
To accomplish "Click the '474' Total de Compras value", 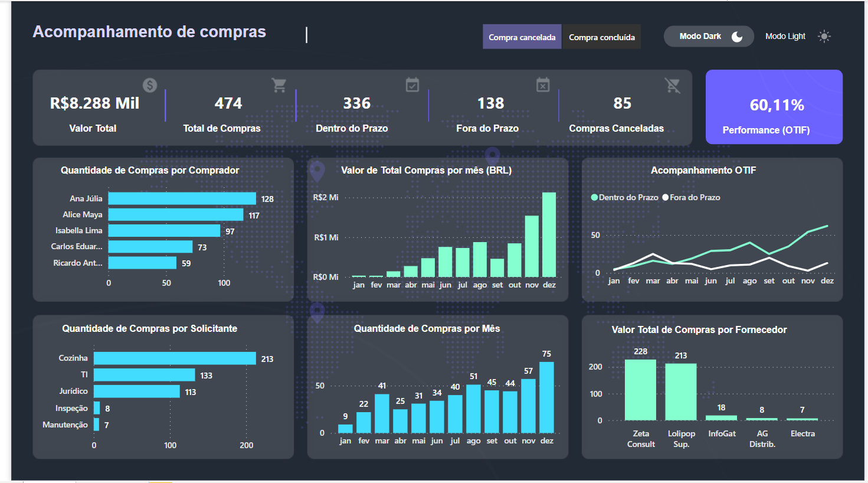I will 228,103.
